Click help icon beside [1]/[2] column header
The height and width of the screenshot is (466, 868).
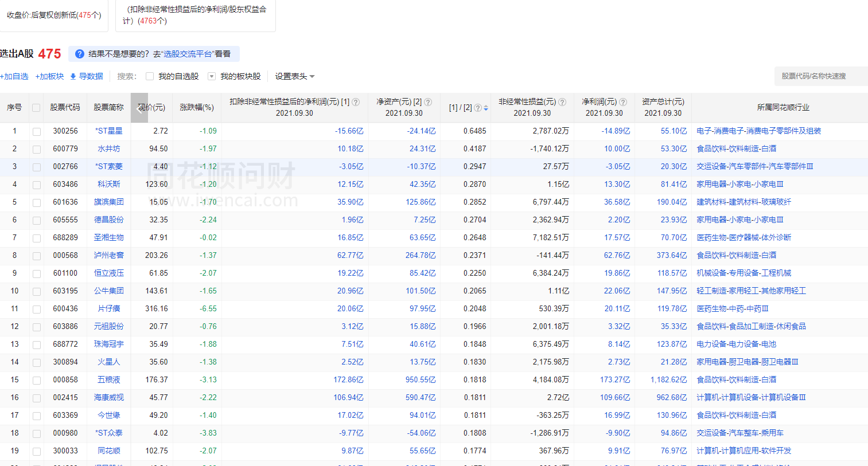pyautogui.click(x=478, y=108)
